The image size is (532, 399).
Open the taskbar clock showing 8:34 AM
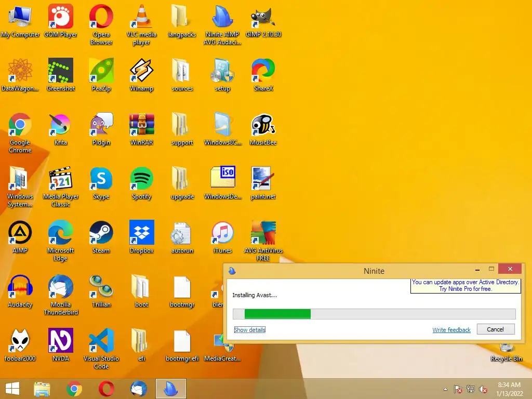(x=509, y=389)
